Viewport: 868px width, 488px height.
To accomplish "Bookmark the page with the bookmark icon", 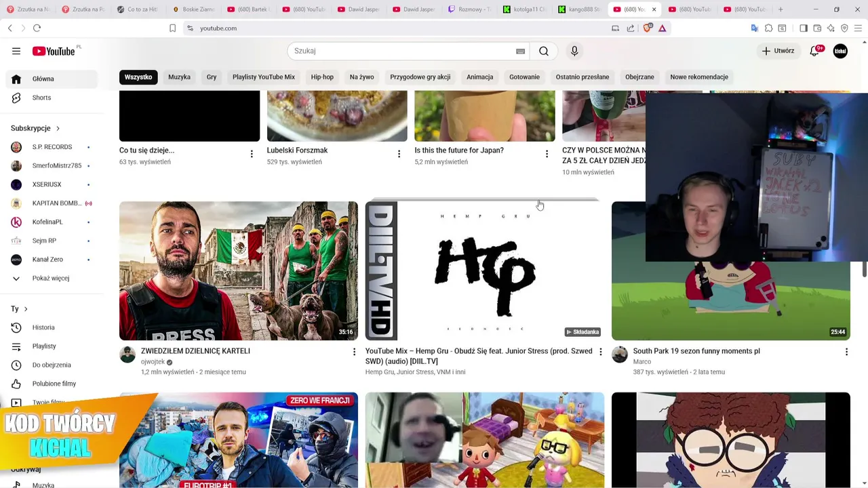I will coord(172,28).
